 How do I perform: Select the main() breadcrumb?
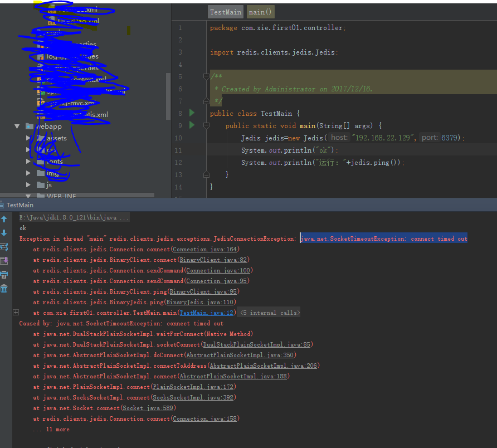coord(260,12)
